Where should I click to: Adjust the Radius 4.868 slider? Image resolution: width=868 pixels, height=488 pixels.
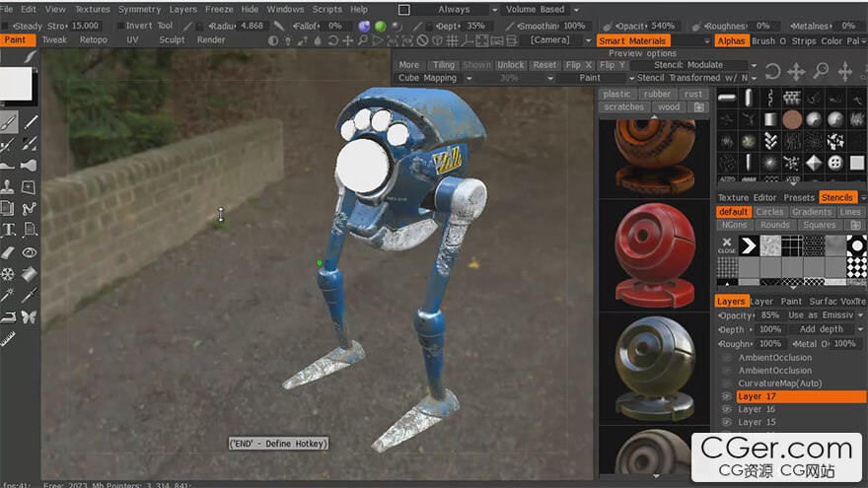238,26
